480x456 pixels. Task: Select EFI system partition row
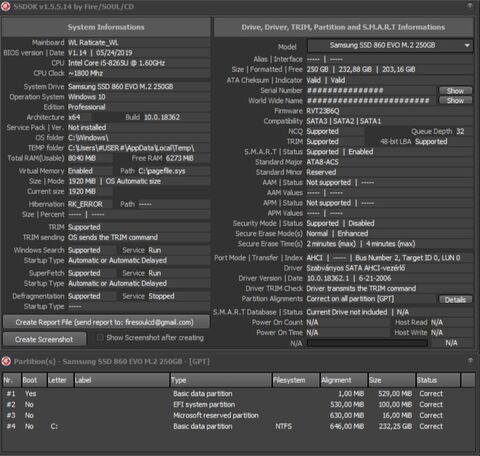[238, 404]
